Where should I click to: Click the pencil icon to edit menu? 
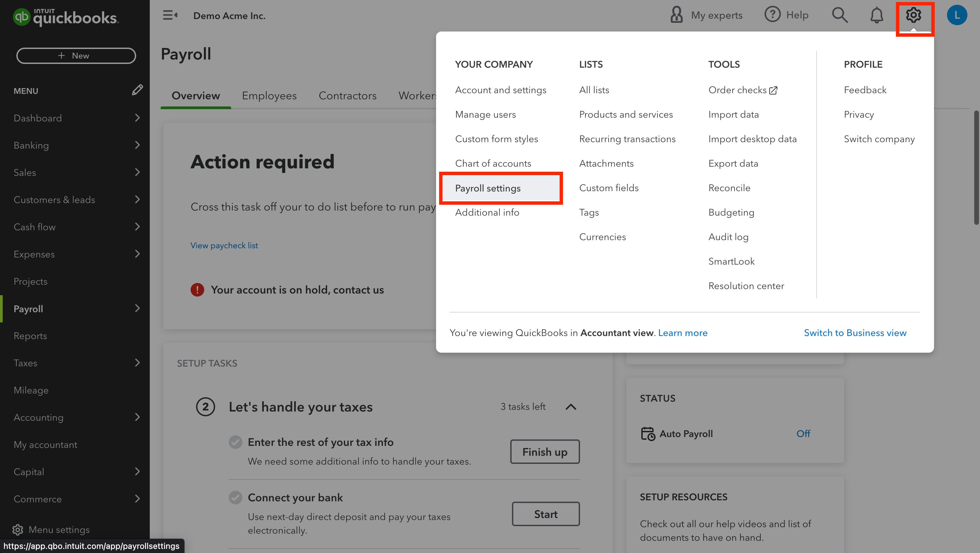[137, 90]
